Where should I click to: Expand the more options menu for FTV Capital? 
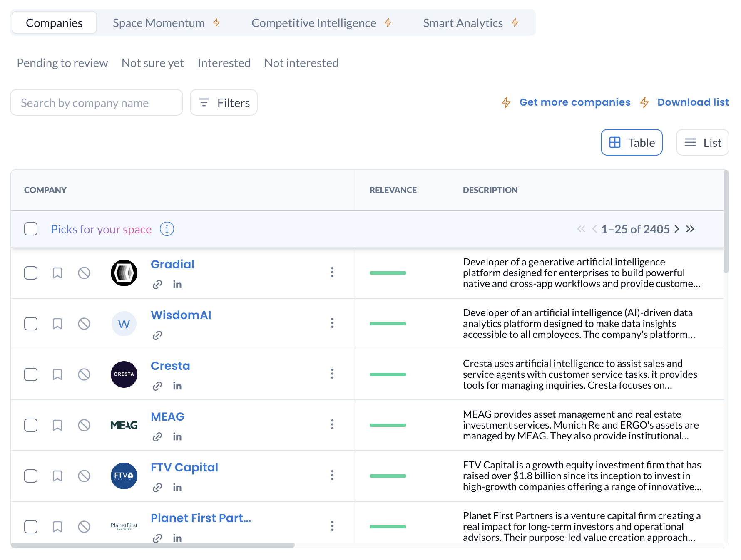point(332,475)
